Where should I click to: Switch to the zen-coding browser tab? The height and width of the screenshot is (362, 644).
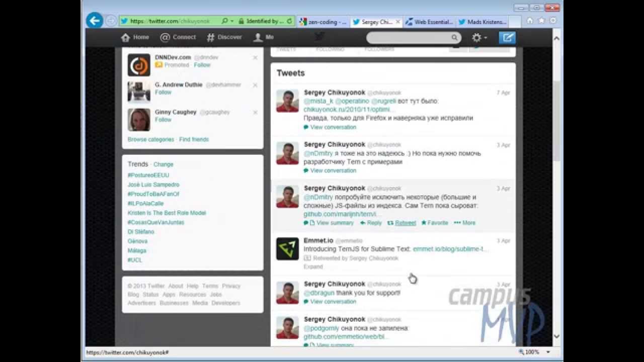click(x=323, y=22)
